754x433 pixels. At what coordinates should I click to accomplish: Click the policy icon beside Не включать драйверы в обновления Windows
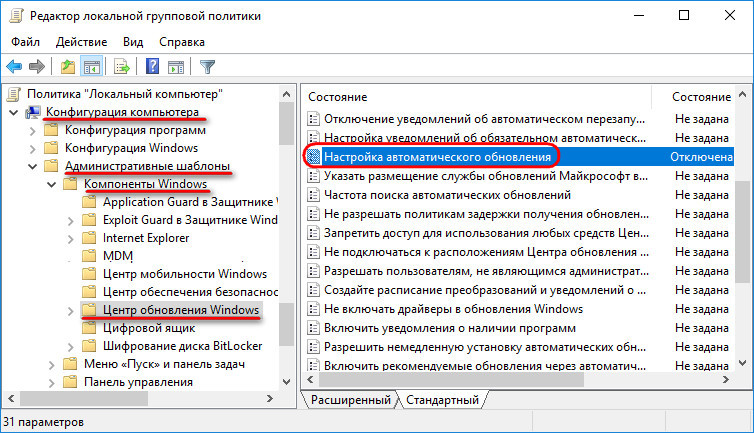(x=314, y=309)
